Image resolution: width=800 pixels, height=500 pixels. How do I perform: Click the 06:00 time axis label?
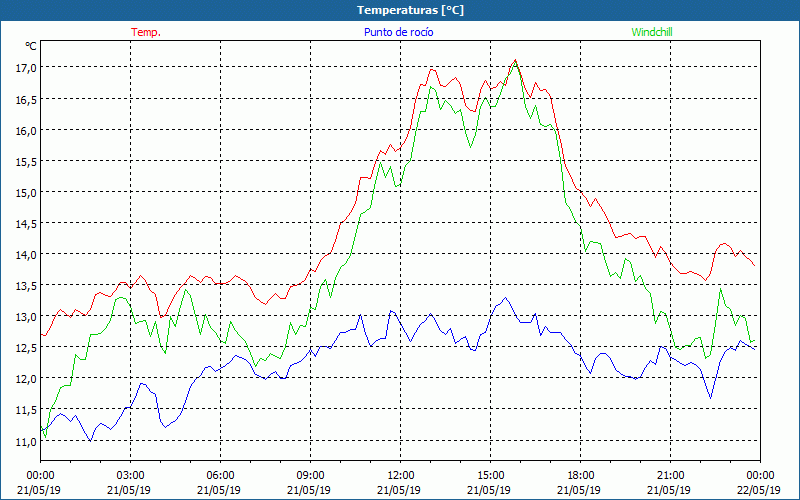[220, 476]
